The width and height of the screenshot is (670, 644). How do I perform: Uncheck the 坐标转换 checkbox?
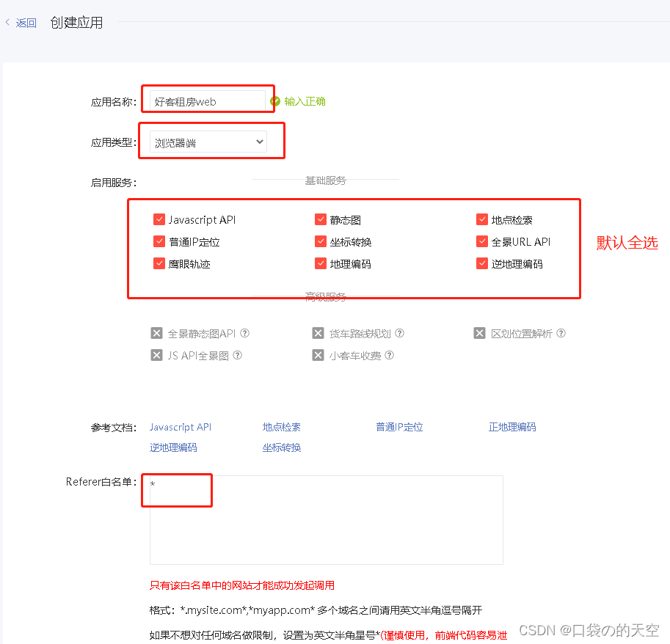(x=321, y=242)
